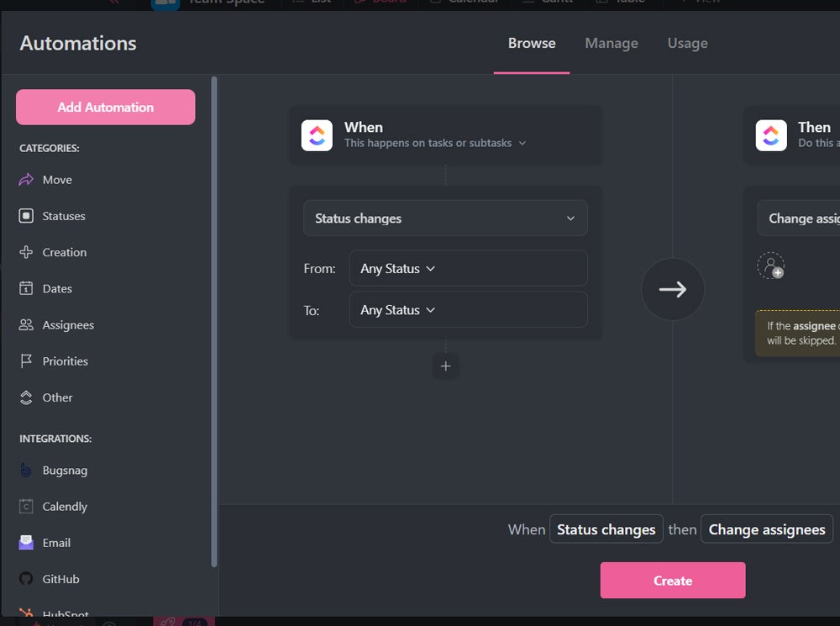Add a condition with plus icon

pyautogui.click(x=445, y=366)
